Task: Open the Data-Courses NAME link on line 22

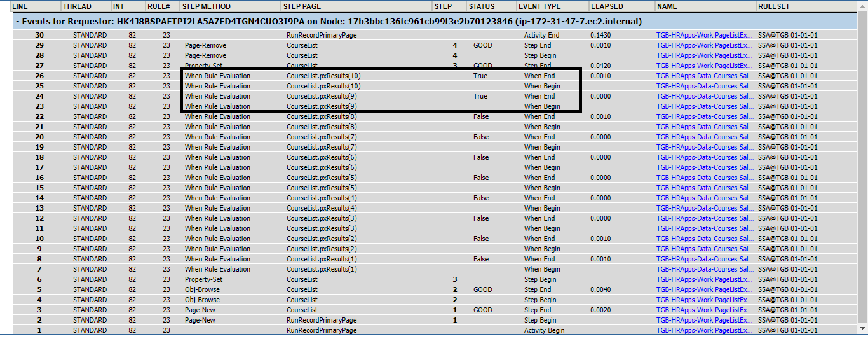Action: pos(704,116)
